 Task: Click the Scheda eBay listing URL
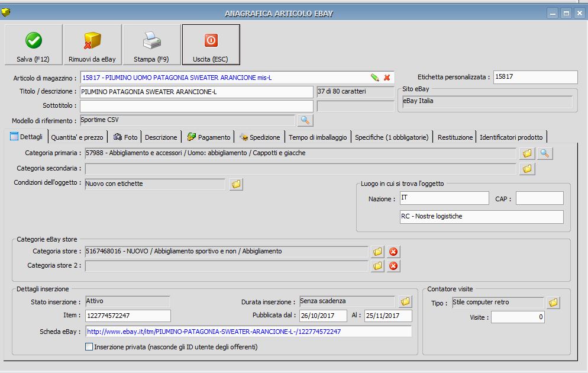tap(214, 332)
